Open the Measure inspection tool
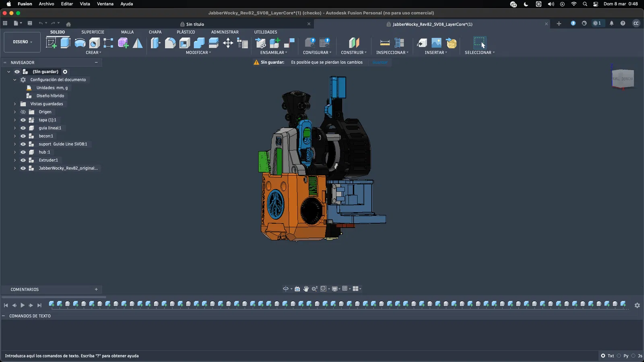644x362 pixels. (385, 43)
